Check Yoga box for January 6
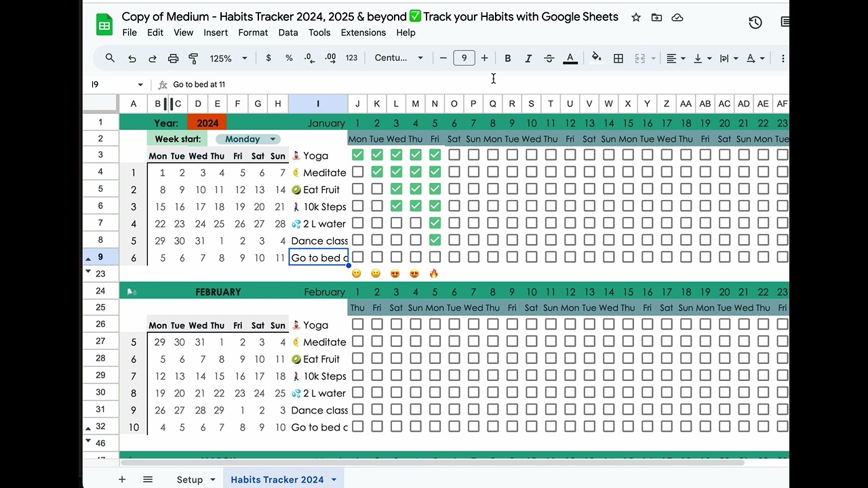This screenshot has width=868, height=488. point(454,155)
